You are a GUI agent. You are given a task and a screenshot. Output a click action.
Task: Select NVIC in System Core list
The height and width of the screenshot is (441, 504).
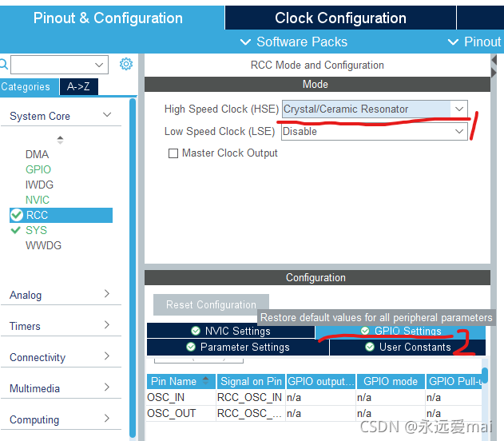(x=38, y=200)
